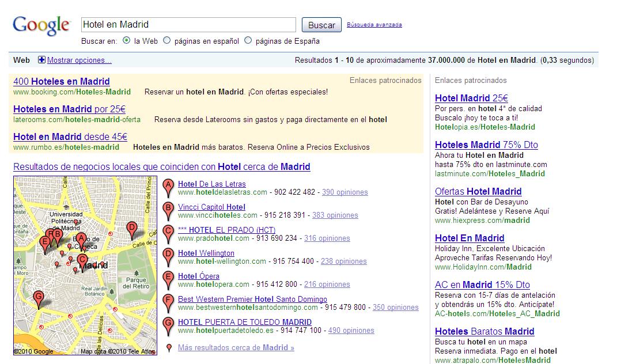Click www.booking.com/Hoteles-Madrid URL text
The width and height of the screenshot is (636, 364).
pos(72,92)
